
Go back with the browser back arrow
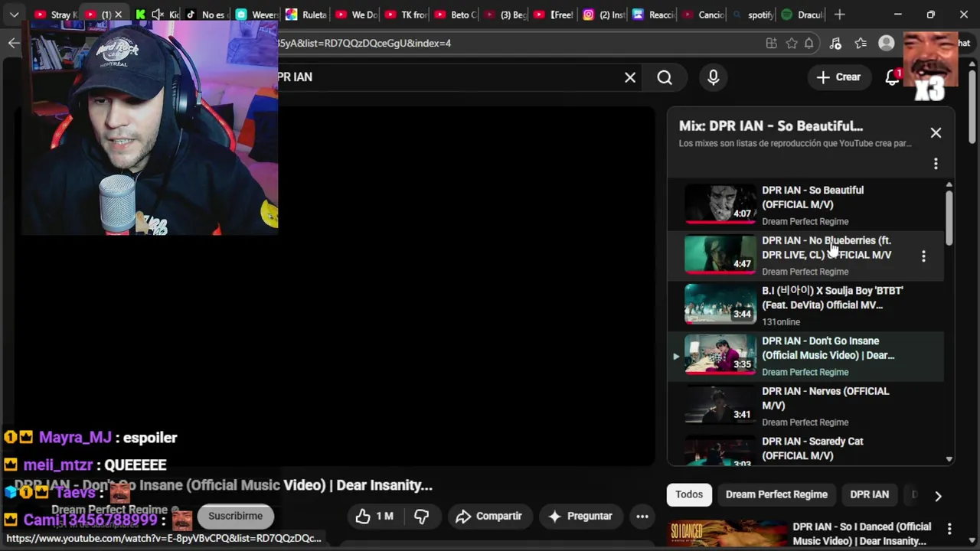point(14,43)
